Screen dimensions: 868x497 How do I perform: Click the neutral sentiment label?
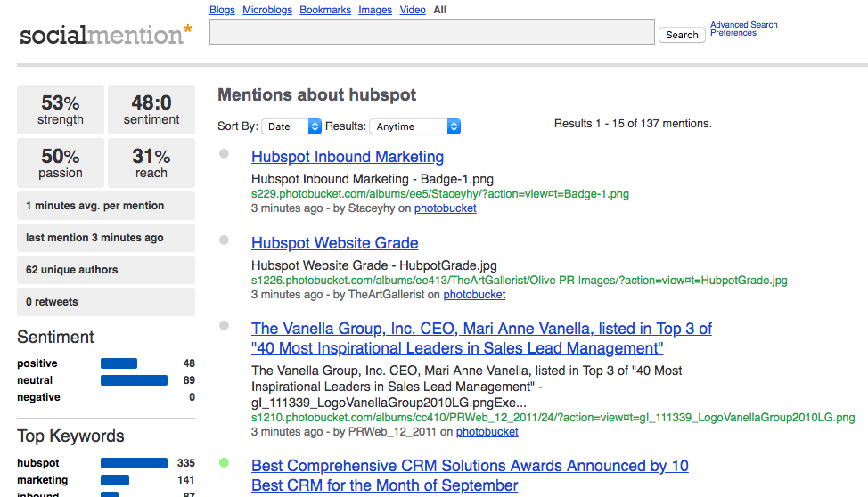pos(35,380)
